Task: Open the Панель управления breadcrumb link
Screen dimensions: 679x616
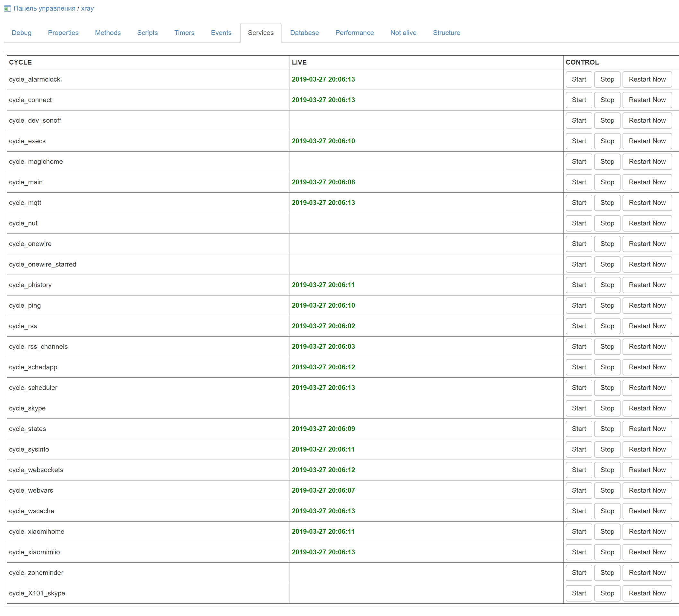Action: (44, 8)
